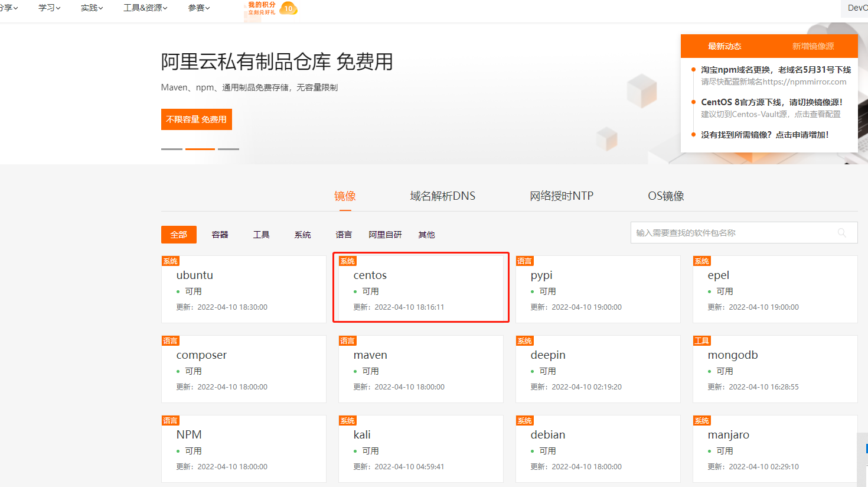The height and width of the screenshot is (487, 868).
Task: Open the 网络授时NTP tab
Action: [x=562, y=196]
